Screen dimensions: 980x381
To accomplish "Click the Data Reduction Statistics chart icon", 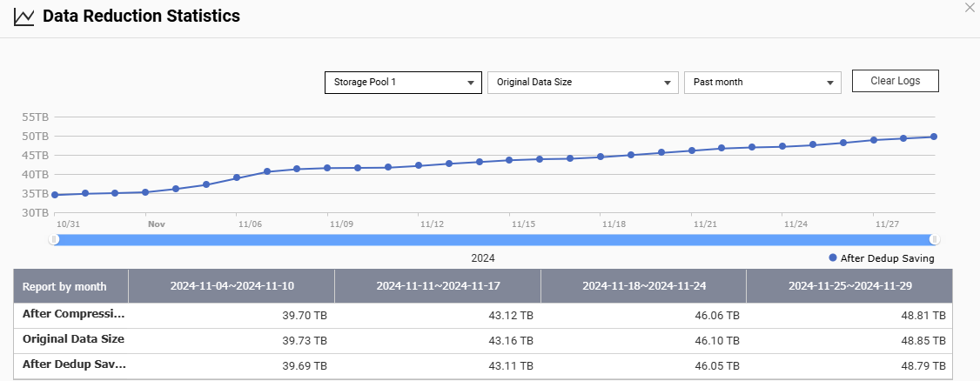I will coord(24,17).
